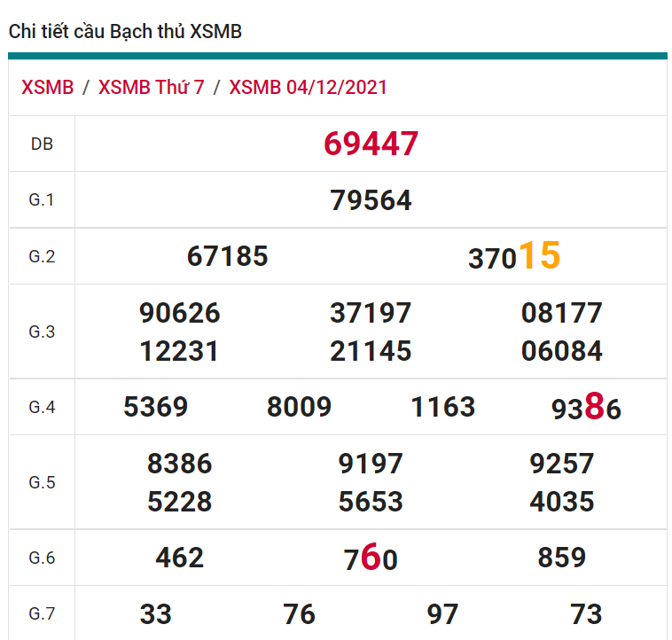Select the highlighted number 37015
This screenshot has height=640, width=672.
point(514,256)
